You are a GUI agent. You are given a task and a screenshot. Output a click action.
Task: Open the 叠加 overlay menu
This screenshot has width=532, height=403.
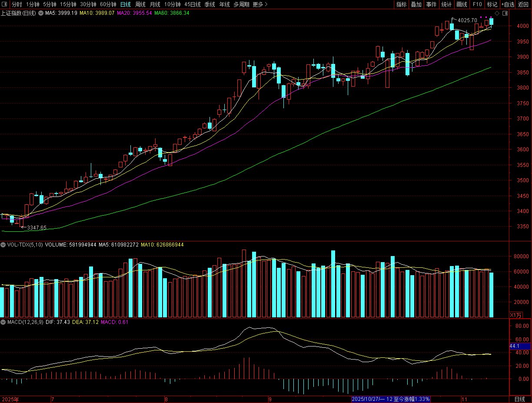pyautogui.click(x=416, y=4)
